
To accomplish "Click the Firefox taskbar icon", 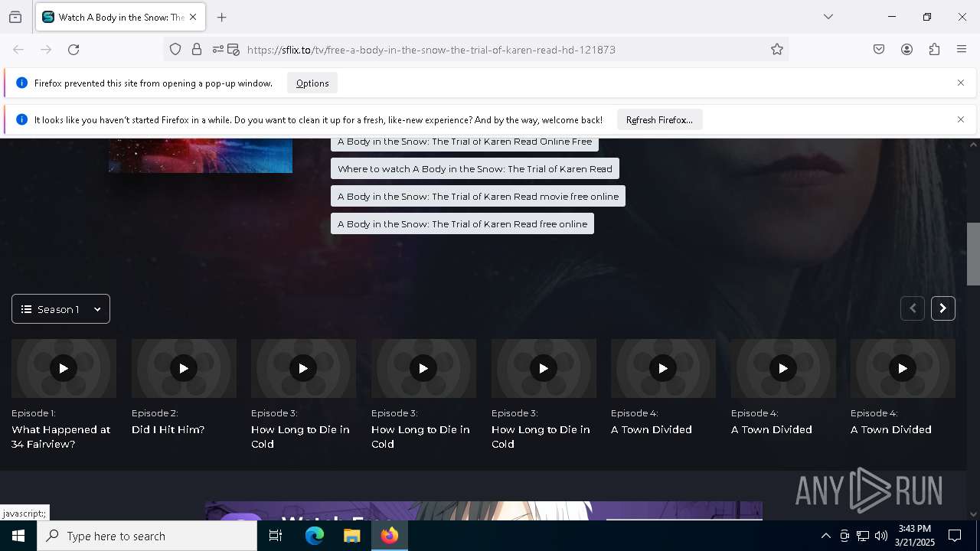I will click(x=389, y=536).
